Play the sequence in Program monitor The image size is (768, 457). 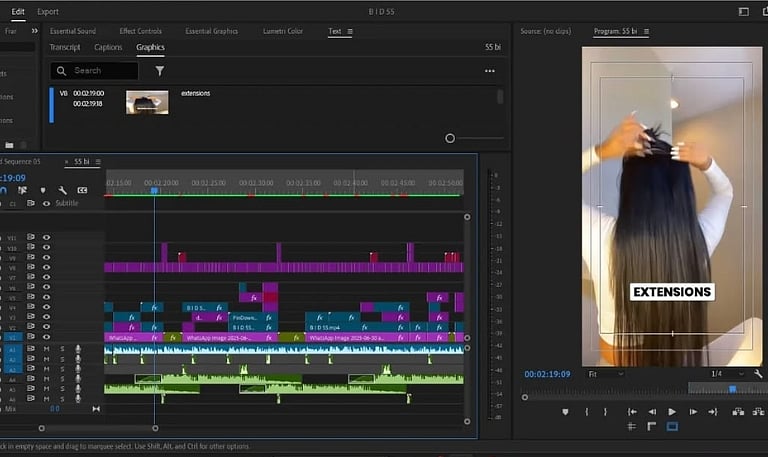click(672, 412)
